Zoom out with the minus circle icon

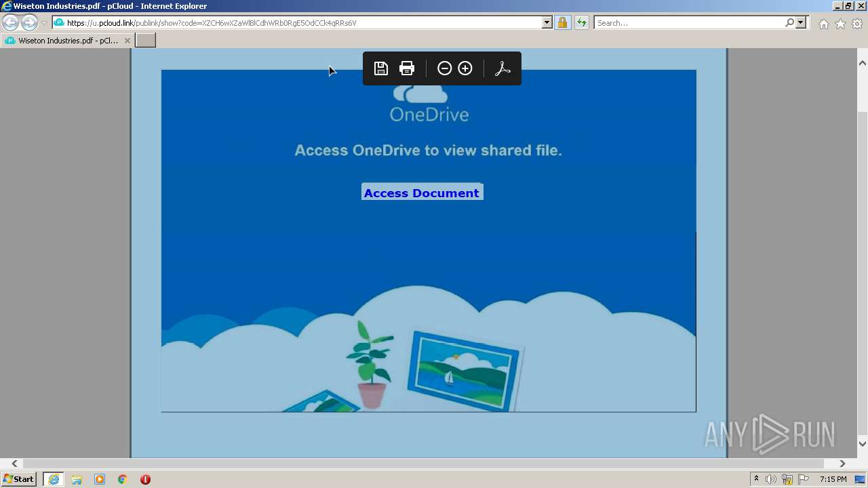pyautogui.click(x=444, y=68)
